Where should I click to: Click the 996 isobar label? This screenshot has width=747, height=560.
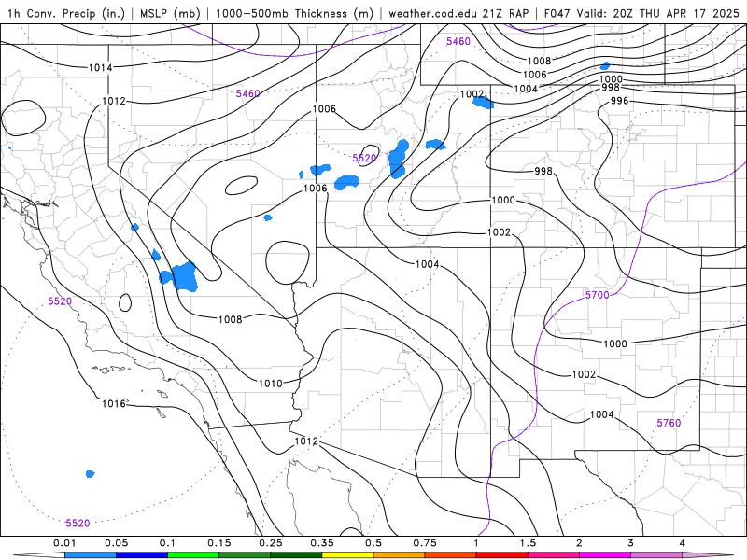pos(619,101)
